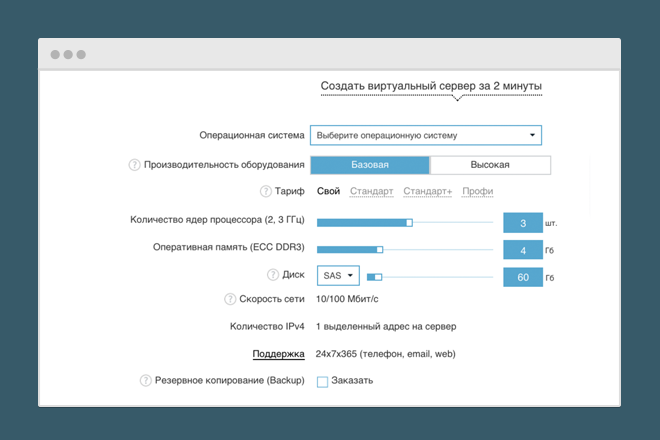660x440 pixels.
Task: Choose the Стандарт tariff
Action: point(371,191)
